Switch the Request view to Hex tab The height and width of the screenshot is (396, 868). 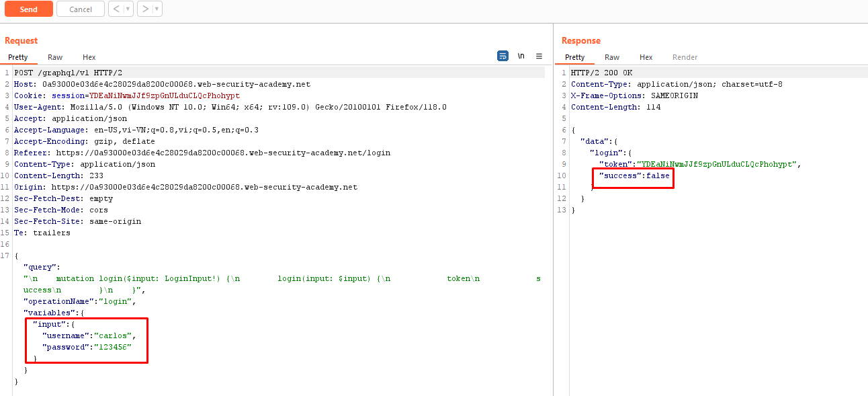(89, 58)
